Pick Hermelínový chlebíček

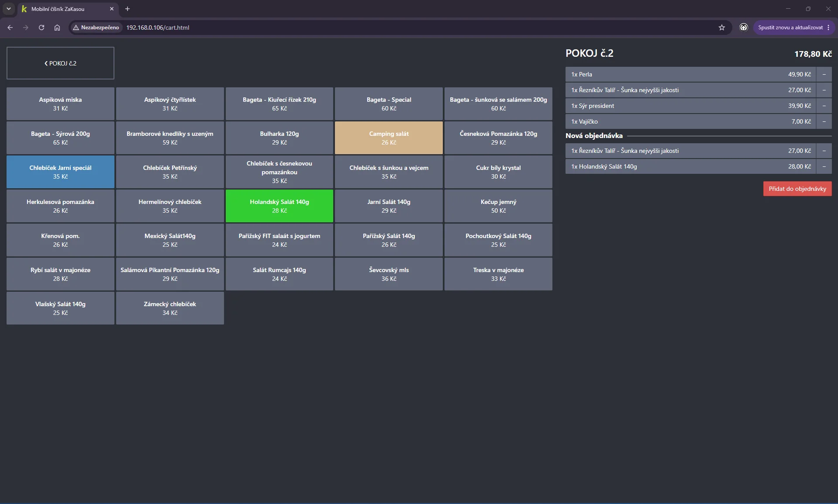(170, 206)
